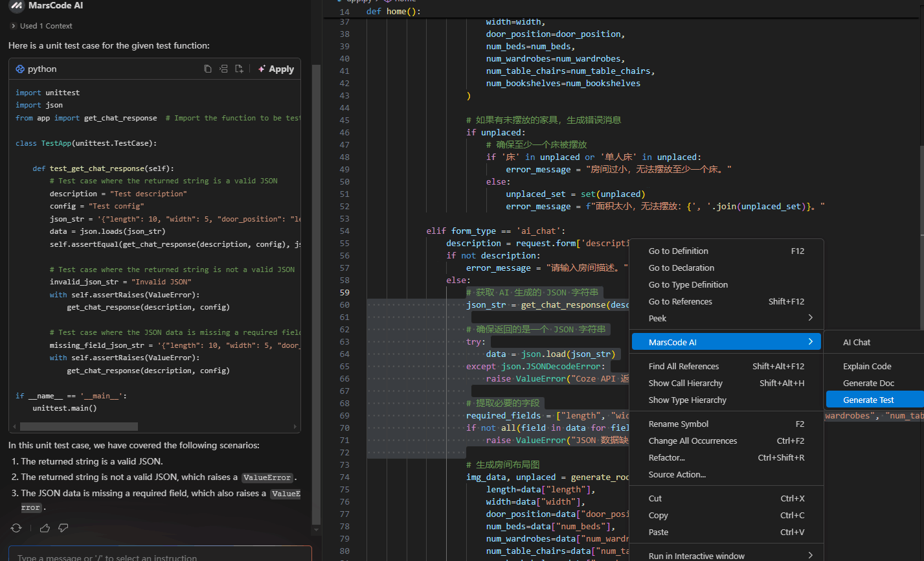The image size is (924, 561).
Task: Click 'import unittest' line in chat code
Action: (48, 93)
